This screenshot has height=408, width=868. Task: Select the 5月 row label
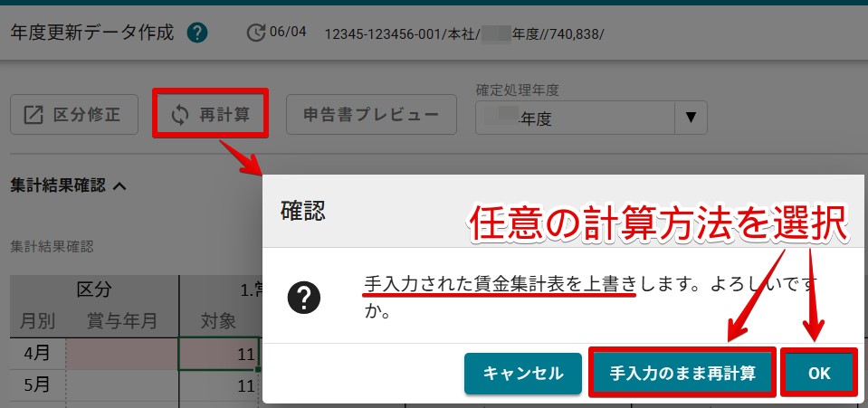(x=38, y=385)
